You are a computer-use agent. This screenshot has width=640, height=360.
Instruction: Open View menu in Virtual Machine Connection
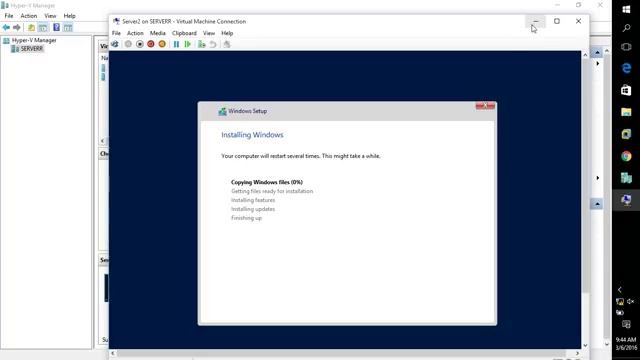coord(209,33)
